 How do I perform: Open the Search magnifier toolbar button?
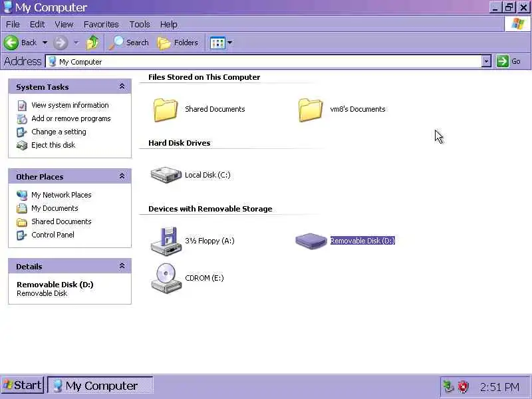pyautogui.click(x=129, y=43)
